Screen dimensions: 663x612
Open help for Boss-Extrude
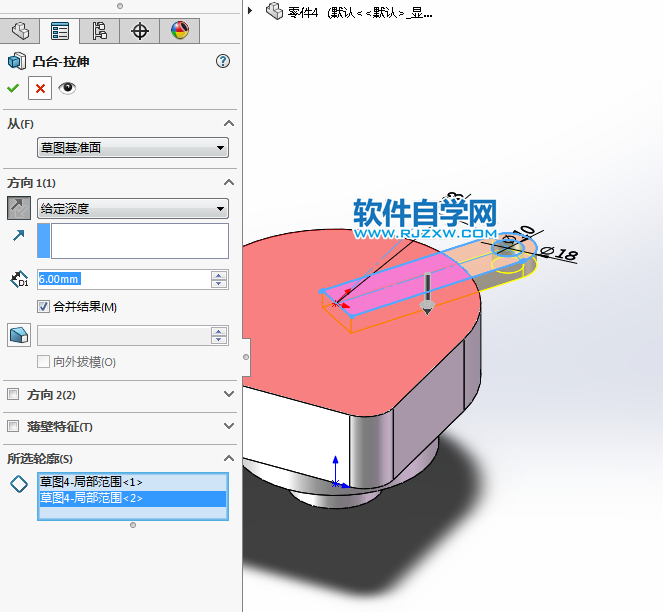tap(223, 61)
